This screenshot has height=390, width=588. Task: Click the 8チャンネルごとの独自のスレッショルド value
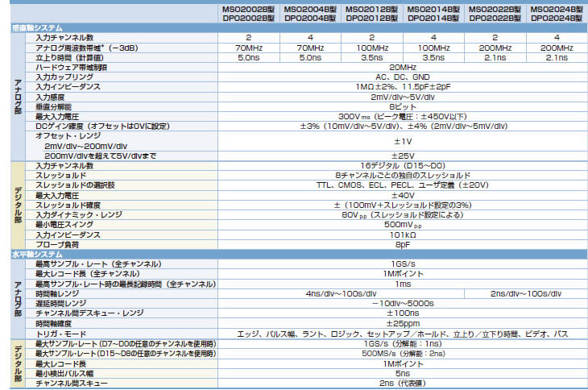(403, 176)
